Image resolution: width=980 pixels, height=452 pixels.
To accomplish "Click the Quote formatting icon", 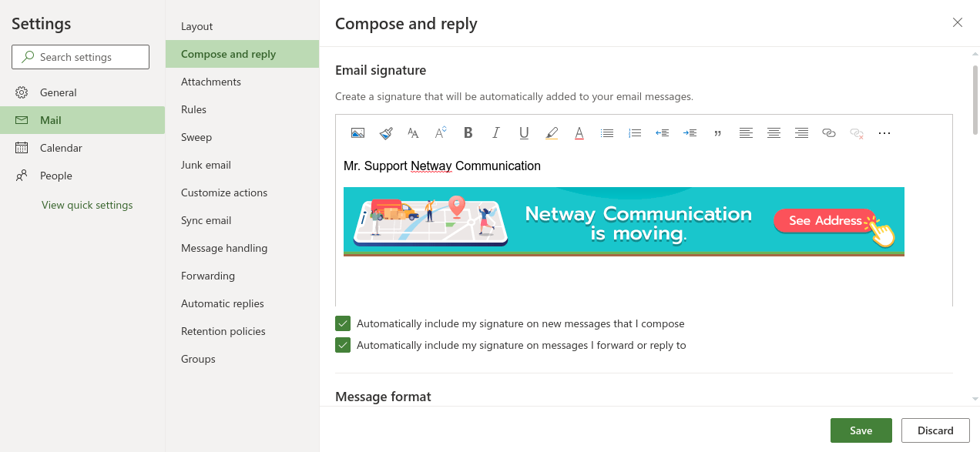I will [718, 133].
